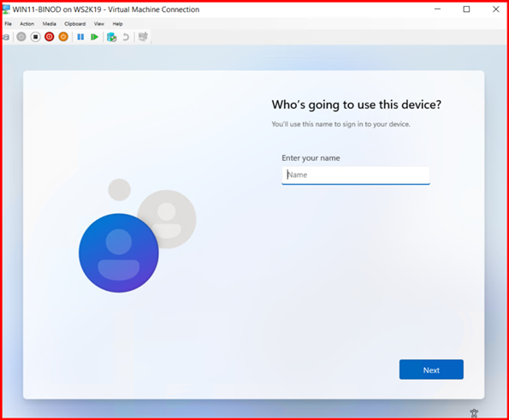Image resolution: width=509 pixels, height=420 pixels.
Task: Click the Next button
Action: (431, 370)
